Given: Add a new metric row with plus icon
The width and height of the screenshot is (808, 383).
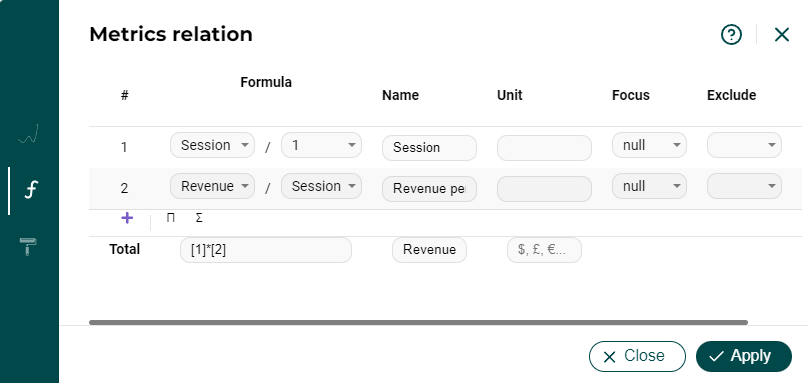Looking at the screenshot, I should [127, 218].
